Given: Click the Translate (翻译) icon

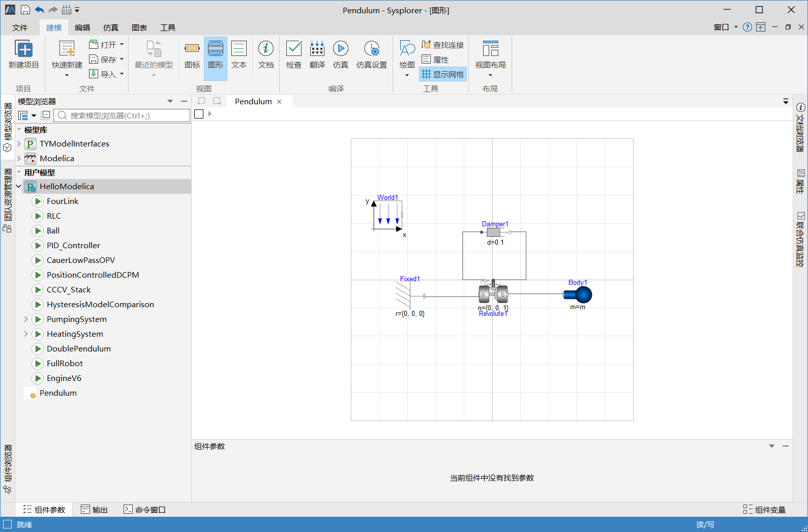Looking at the screenshot, I should 317,55.
